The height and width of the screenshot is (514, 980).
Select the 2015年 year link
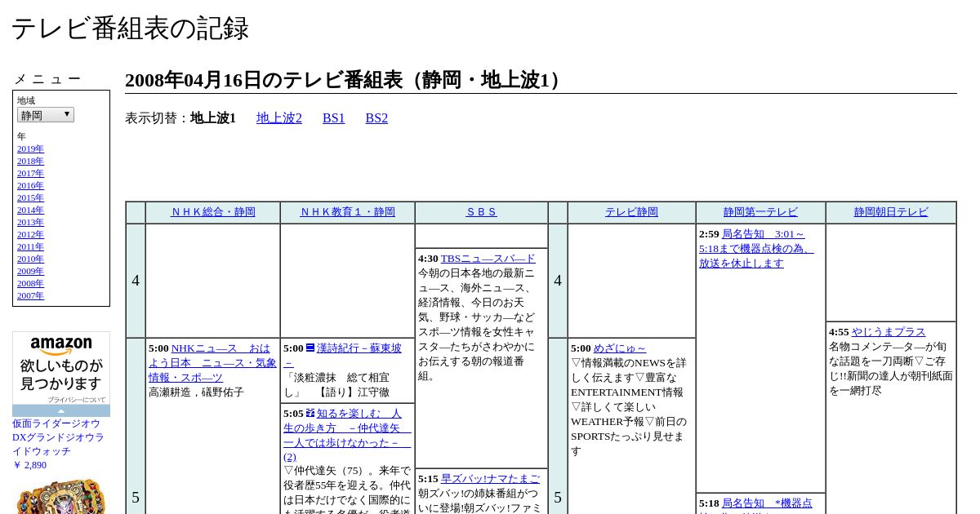pyautogui.click(x=30, y=198)
